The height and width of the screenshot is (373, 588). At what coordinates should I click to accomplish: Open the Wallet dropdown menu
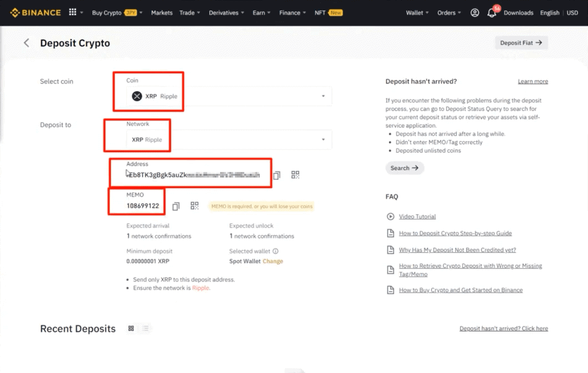[417, 13]
